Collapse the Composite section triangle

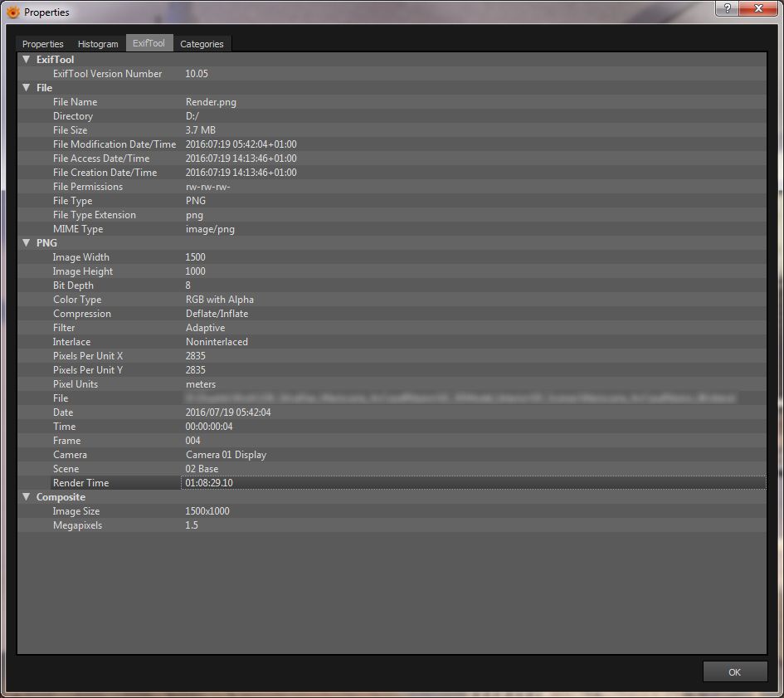pos(27,497)
